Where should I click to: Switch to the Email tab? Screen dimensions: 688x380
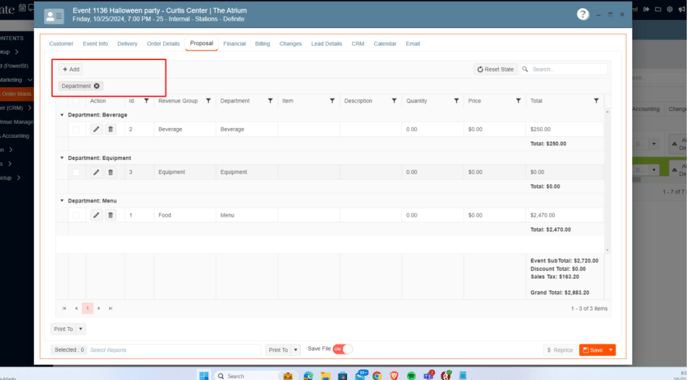413,44
